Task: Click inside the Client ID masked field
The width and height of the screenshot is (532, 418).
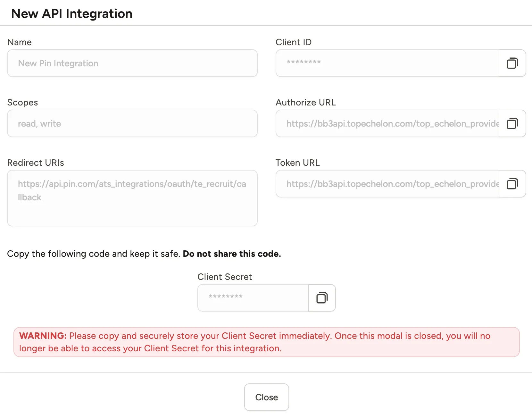Action: 387,63
